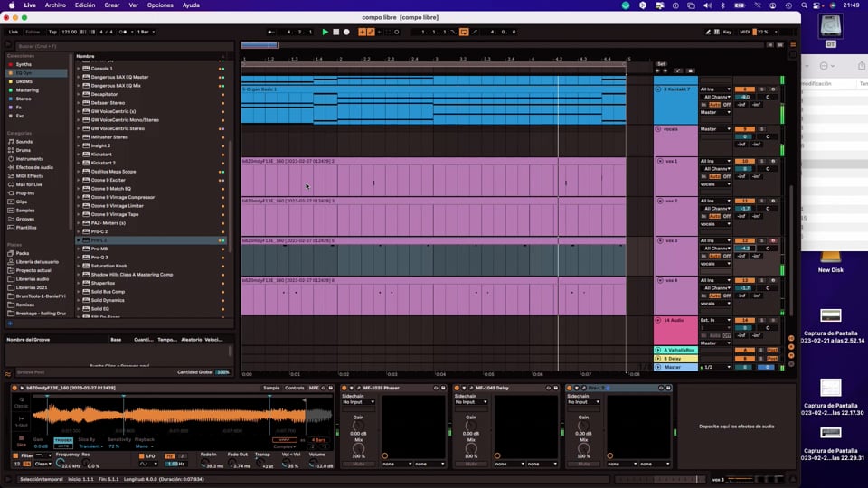Open the Crear menu
The height and width of the screenshot is (488, 868).
112,5
